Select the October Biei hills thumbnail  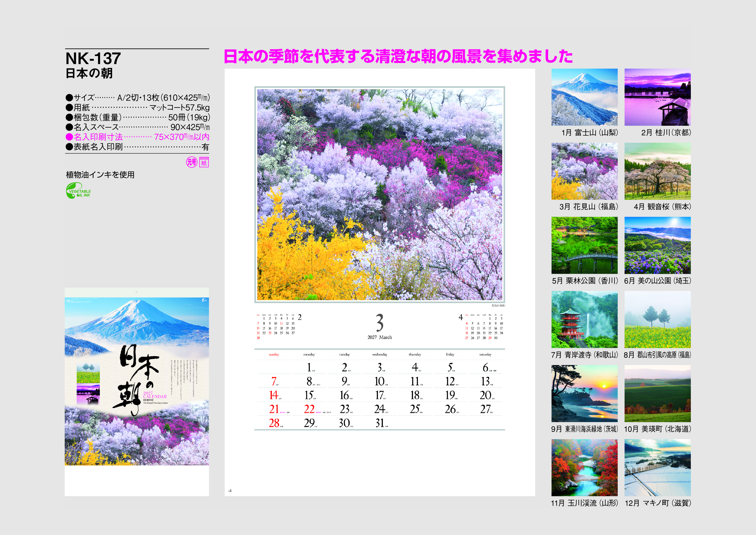tap(657, 393)
